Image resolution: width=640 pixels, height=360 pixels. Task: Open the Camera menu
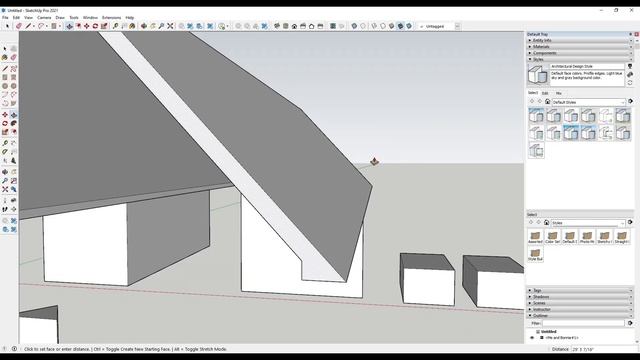click(44, 18)
